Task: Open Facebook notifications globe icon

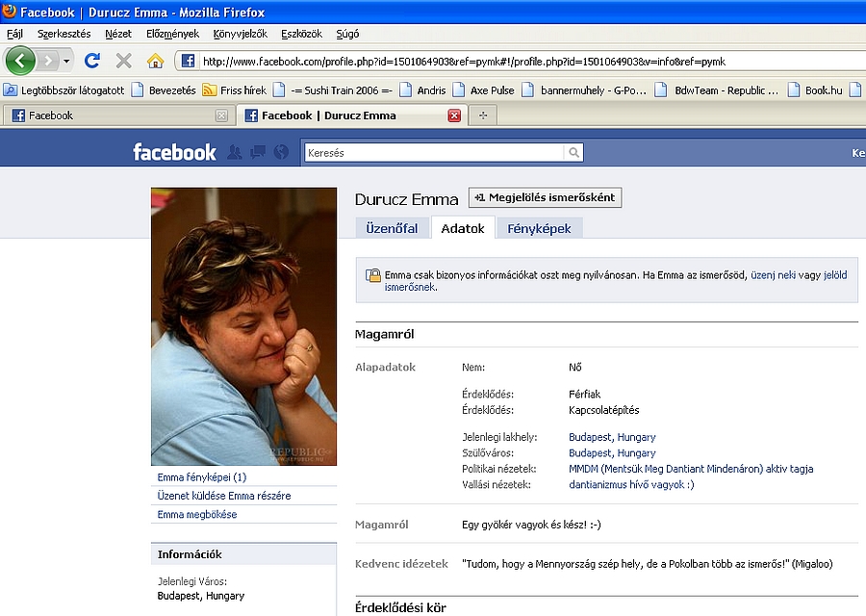Action: click(x=281, y=152)
